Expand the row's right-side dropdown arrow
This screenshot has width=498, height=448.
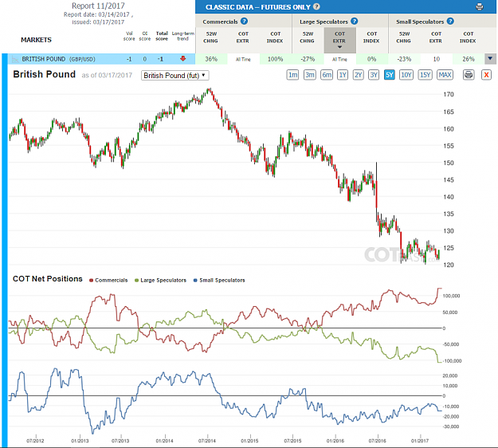490,59
